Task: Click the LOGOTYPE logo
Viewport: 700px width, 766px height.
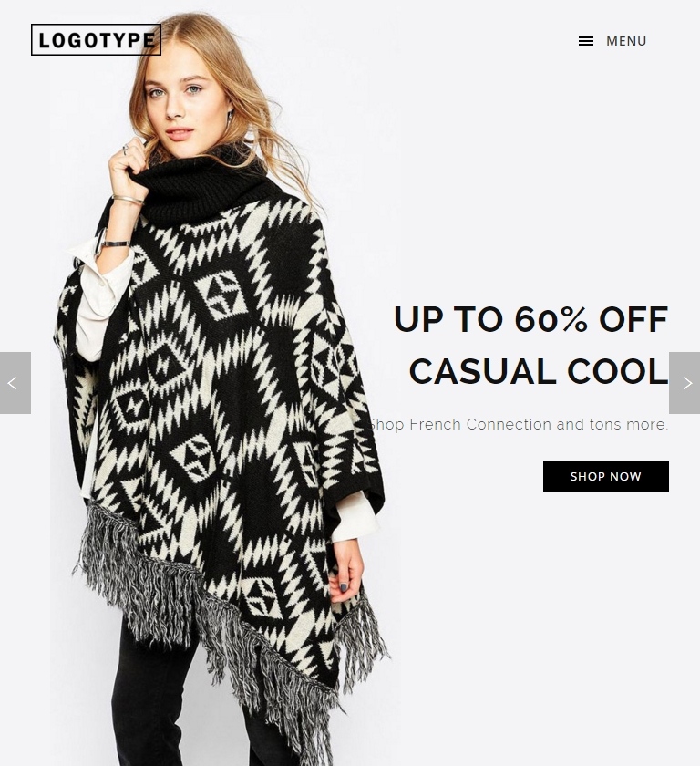Action: 97,39
